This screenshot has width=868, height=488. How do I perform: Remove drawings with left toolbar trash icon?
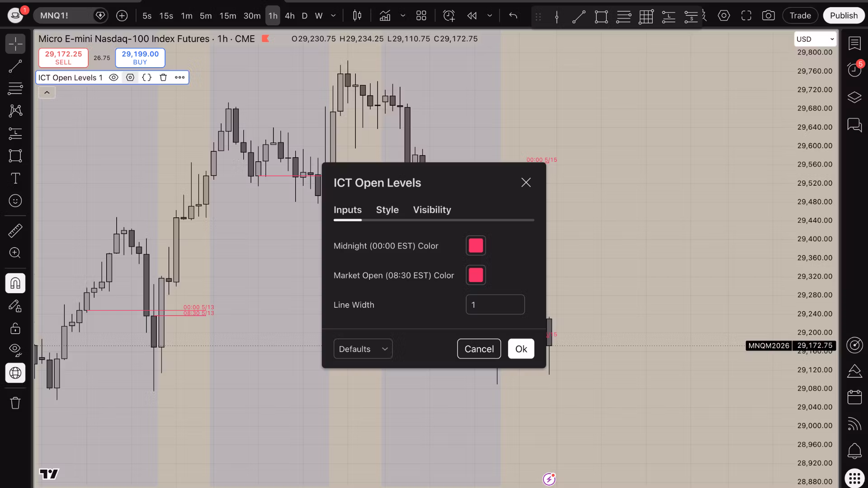(15, 403)
